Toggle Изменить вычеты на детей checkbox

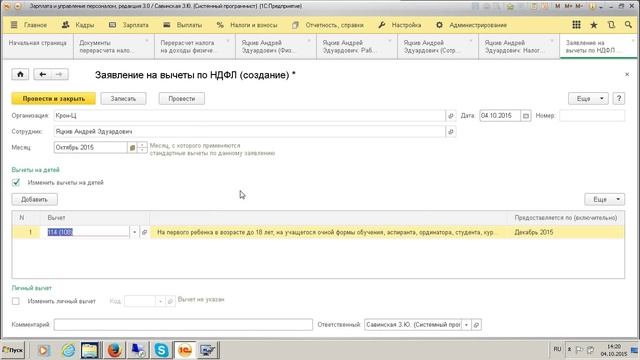pos(16,182)
